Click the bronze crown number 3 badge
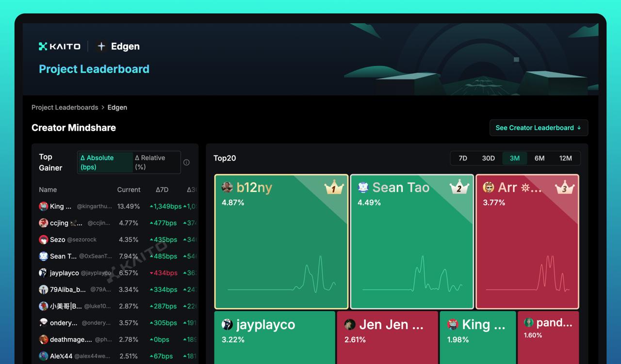 coord(564,188)
